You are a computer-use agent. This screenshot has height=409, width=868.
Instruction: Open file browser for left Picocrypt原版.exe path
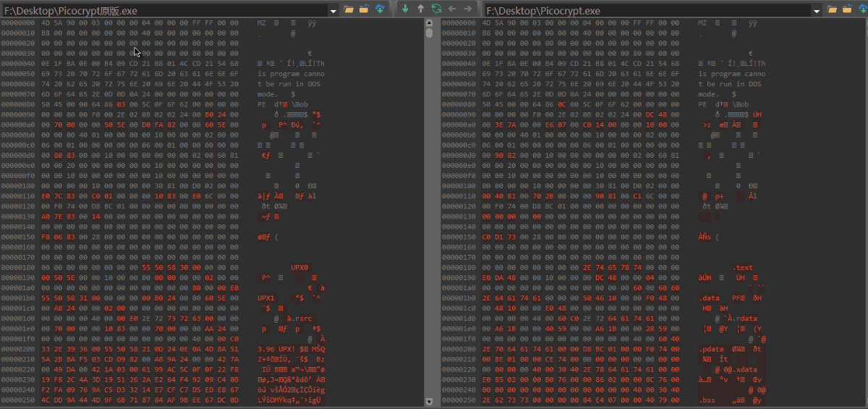click(349, 9)
